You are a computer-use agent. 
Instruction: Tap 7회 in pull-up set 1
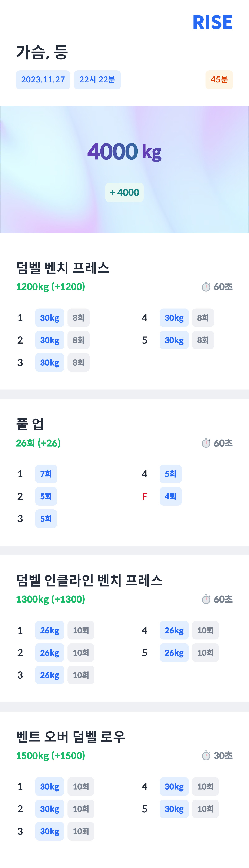46,474
